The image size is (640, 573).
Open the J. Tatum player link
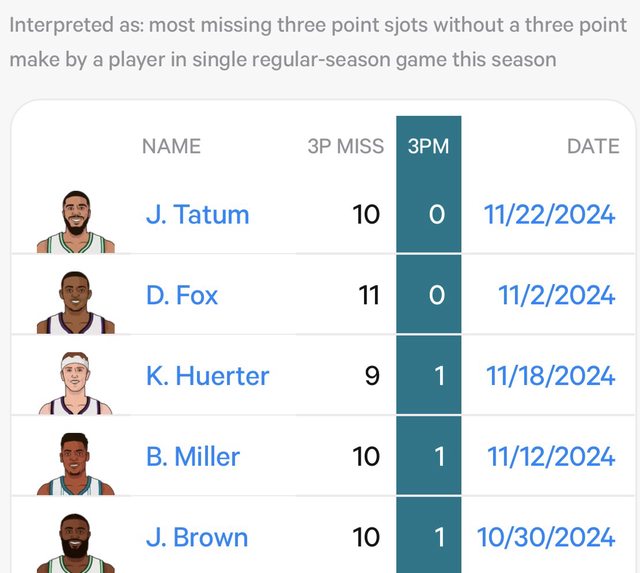pyautogui.click(x=197, y=215)
